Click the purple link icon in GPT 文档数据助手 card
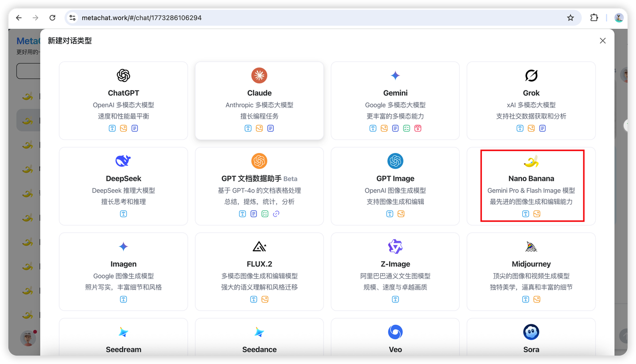This screenshot has width=636, height=364. [x=276, y=214]
